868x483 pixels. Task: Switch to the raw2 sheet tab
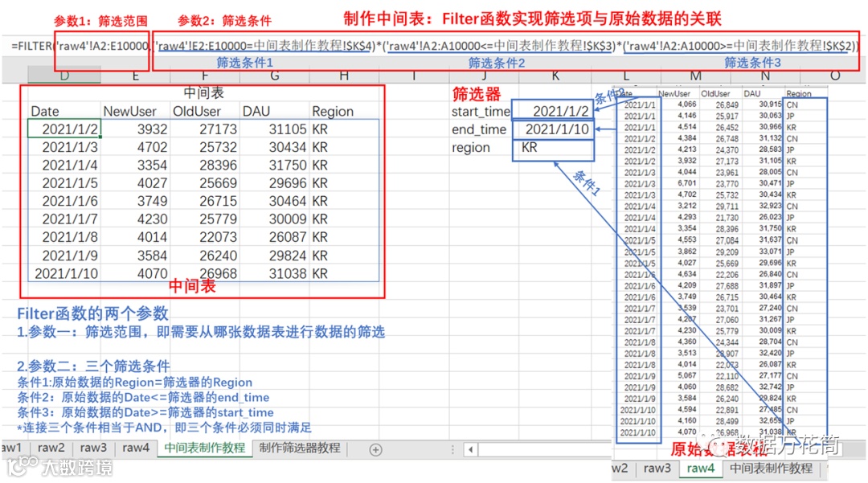tap(51, 448)
